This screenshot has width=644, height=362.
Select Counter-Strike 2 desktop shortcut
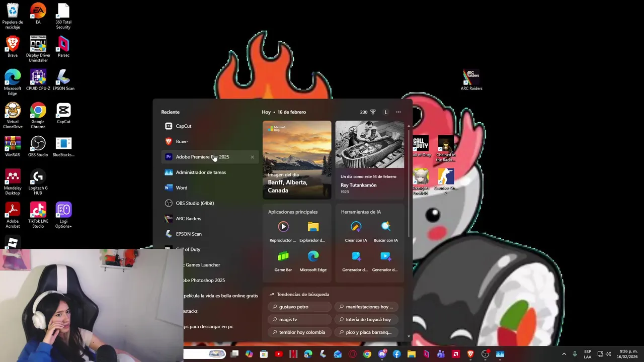446,182
